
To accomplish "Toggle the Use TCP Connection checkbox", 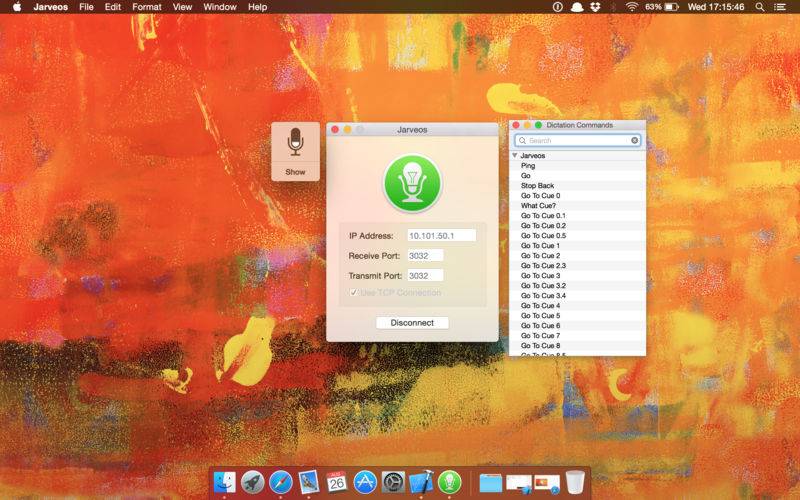I will click(353, 293).
